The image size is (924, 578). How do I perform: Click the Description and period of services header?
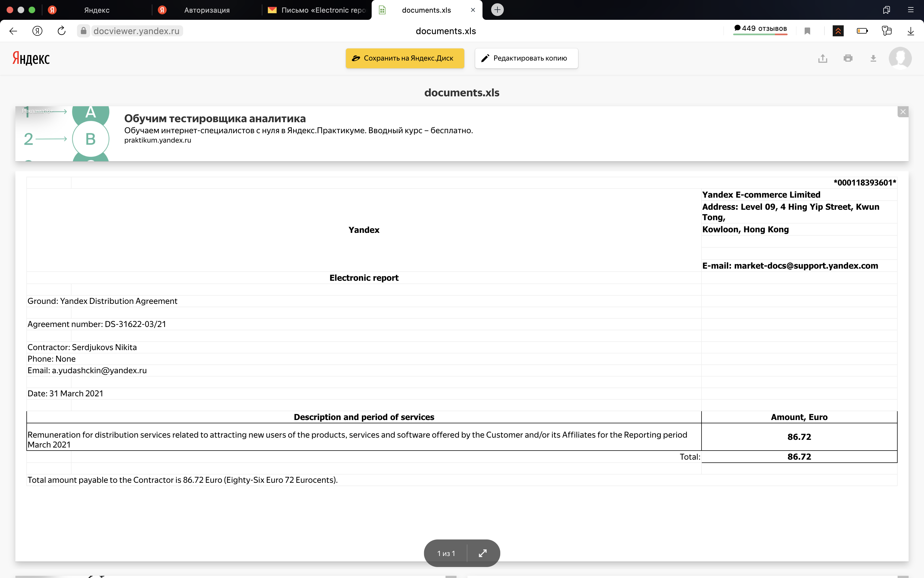(x=364, y=417)
